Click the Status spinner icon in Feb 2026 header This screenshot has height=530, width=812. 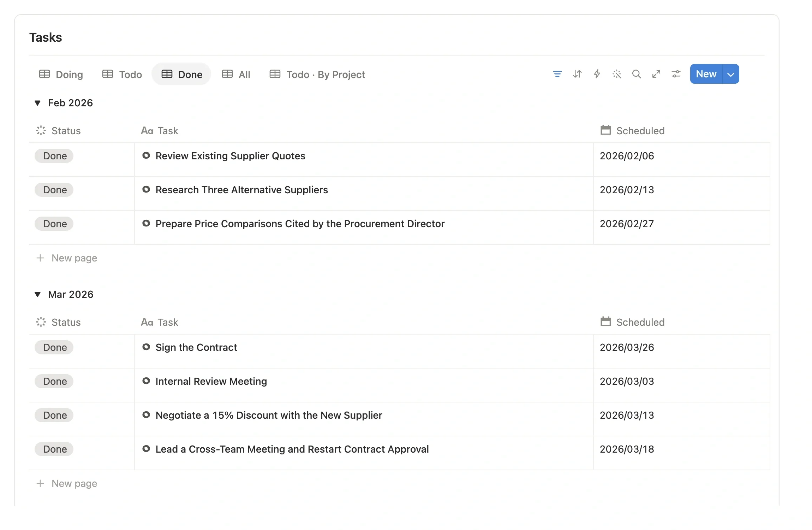(x=41, y=130)
